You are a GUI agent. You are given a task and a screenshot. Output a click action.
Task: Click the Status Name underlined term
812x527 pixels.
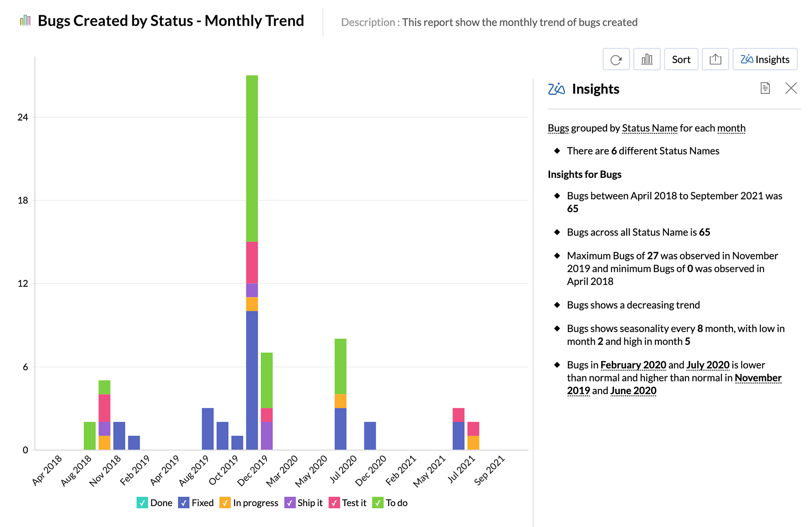click(x=649, y=128)
